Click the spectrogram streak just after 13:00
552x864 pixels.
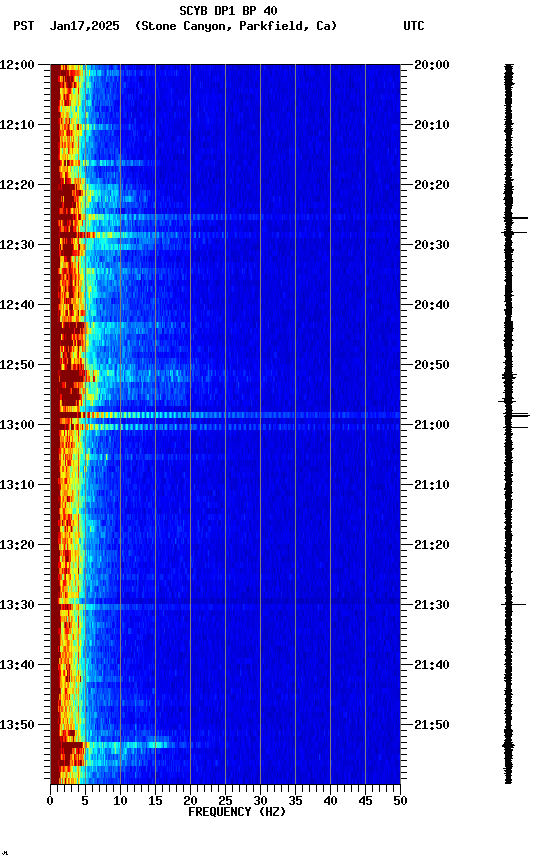225,427
